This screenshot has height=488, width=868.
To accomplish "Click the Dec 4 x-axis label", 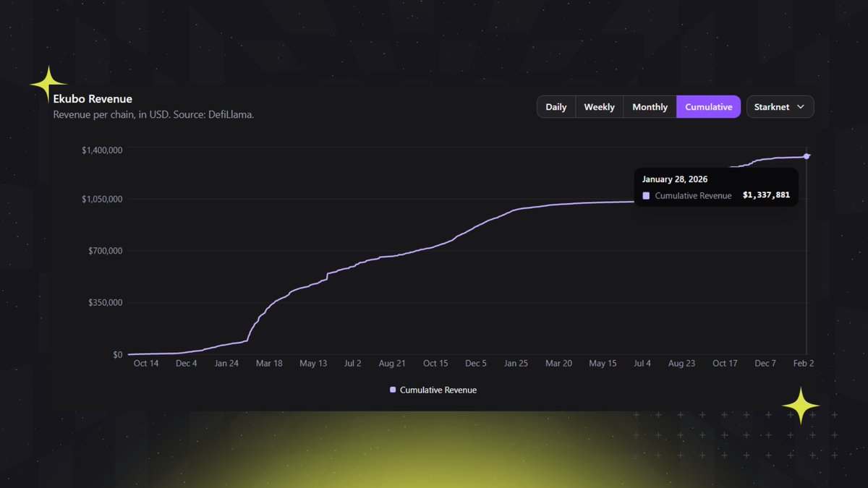I will click(186, 364).
